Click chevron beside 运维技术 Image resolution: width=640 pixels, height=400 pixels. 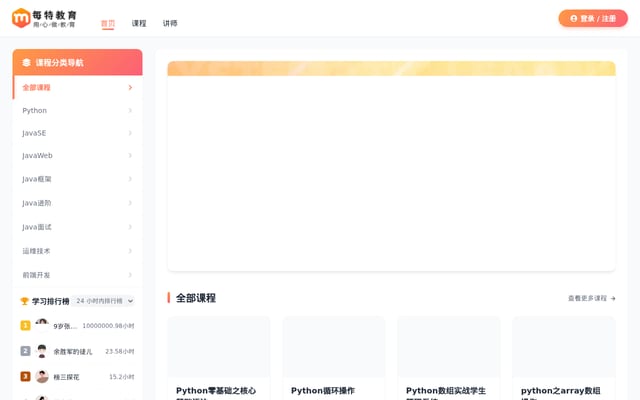pyautogui.click(x=130, y=251)
